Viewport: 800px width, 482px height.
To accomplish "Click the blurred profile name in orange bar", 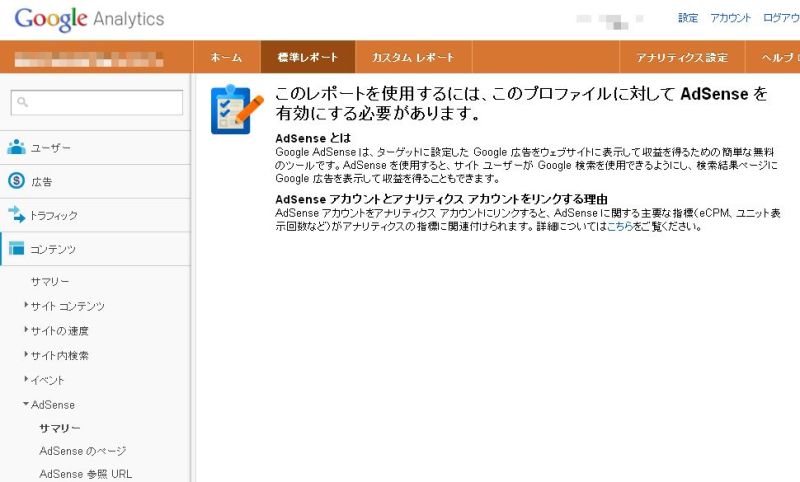I will tap(89, 59).
